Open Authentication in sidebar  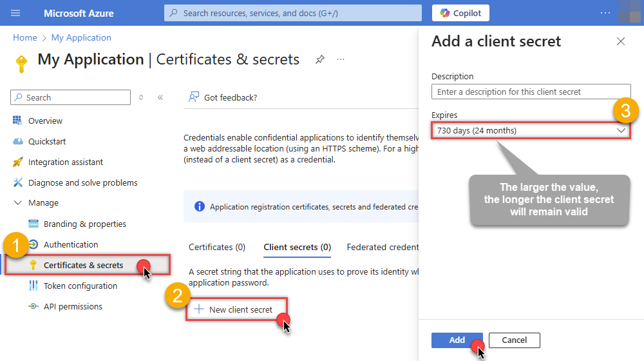71,244
